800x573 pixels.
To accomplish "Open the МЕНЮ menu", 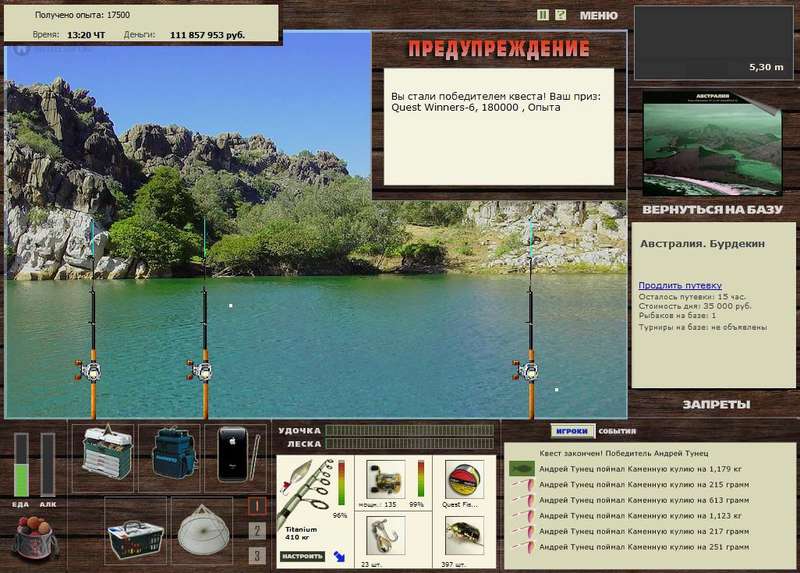I will click(598, 16).
